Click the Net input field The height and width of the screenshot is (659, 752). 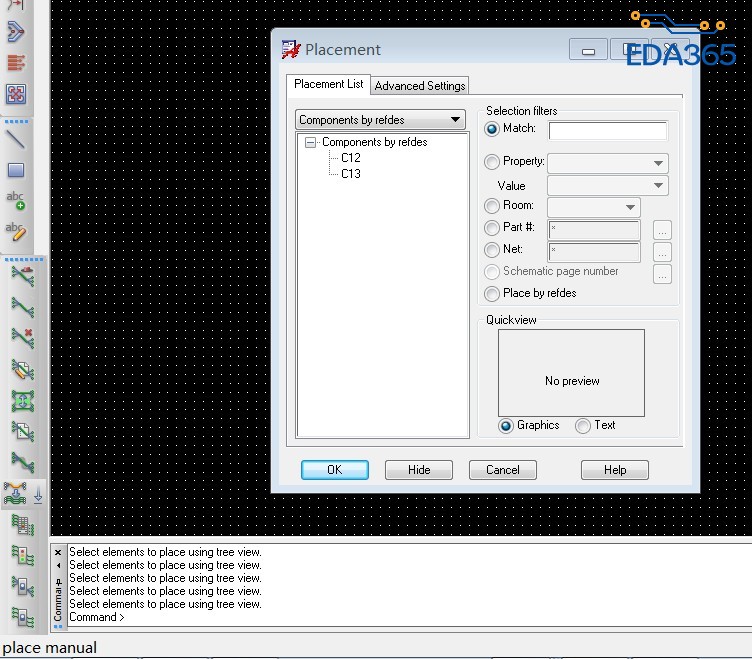[x=594, y=252]
